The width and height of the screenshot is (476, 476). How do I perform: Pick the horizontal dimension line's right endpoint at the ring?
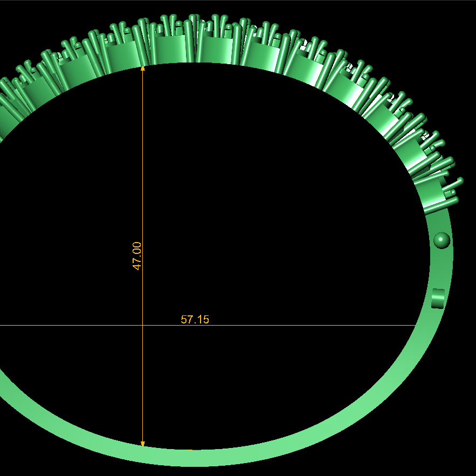pyautogui.click(x=416, y=325)
